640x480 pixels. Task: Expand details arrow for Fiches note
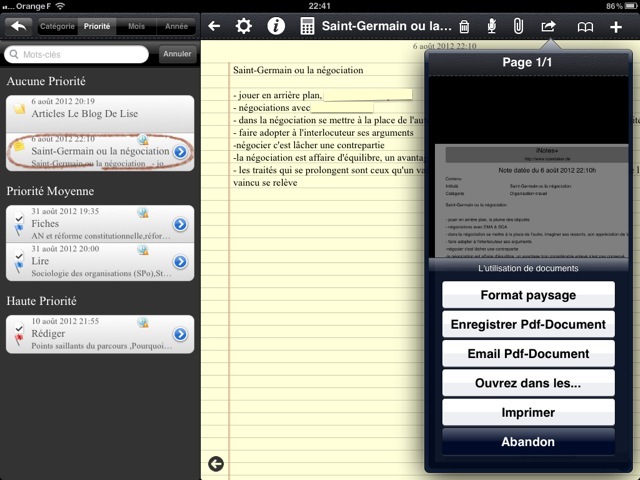click(x=180, y=224)
